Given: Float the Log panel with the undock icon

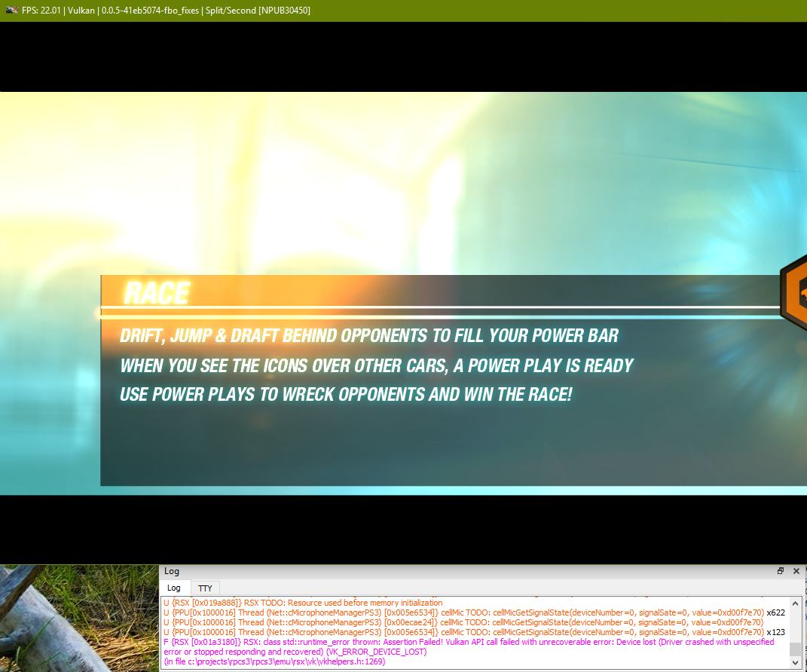Looking at the screenshot, I should 781,570.
